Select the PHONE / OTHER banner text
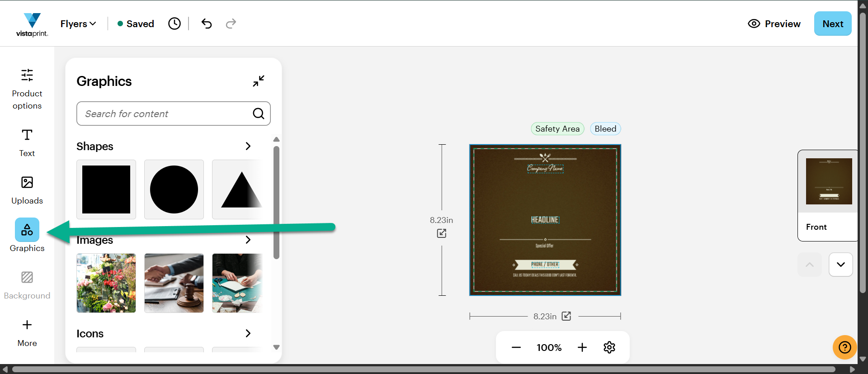 coord(545,264)
